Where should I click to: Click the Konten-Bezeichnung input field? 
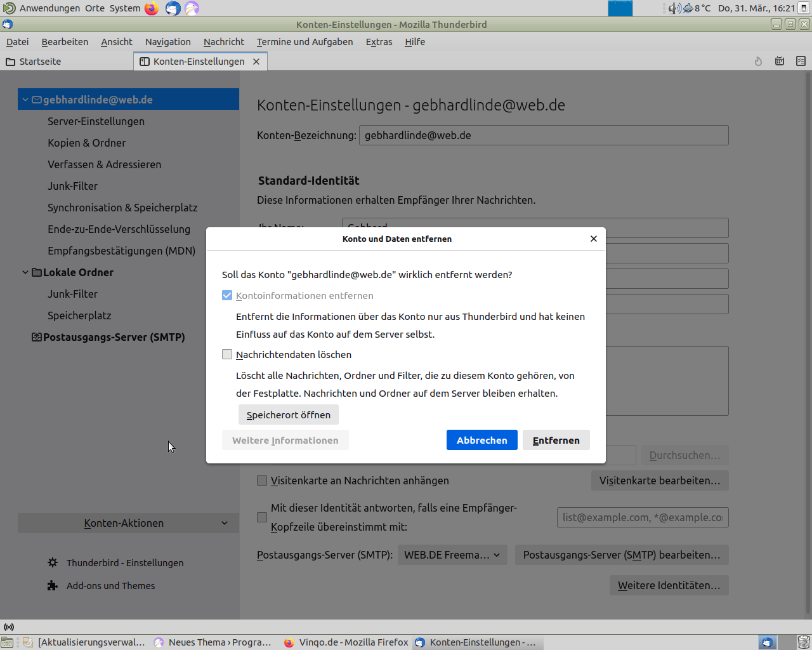(x=544, y=135)
